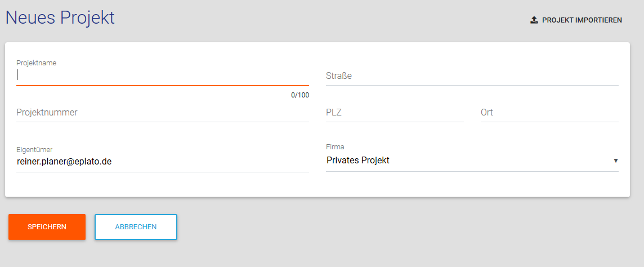
Task: Focus the Ort city field
Action: (x=549, y=112)
